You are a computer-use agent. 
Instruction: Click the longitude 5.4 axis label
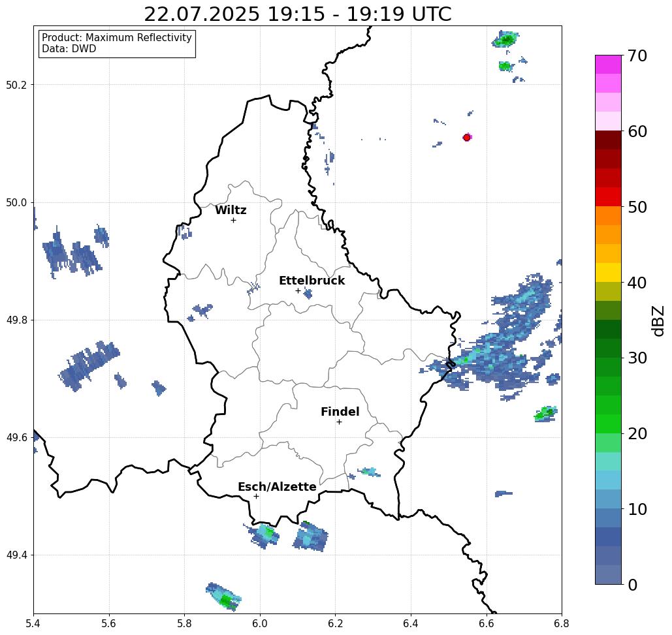click(x=34, y=623)
